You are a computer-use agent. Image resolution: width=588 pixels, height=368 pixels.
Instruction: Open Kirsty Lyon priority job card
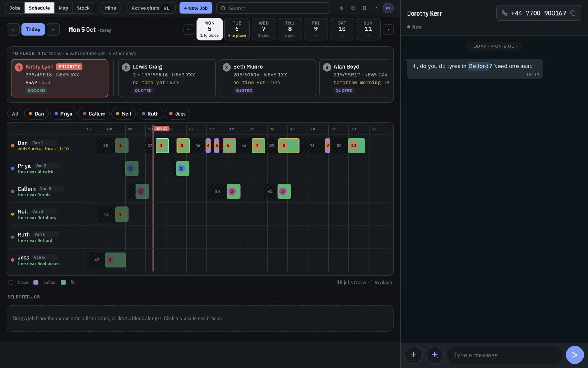click(60, 79)
